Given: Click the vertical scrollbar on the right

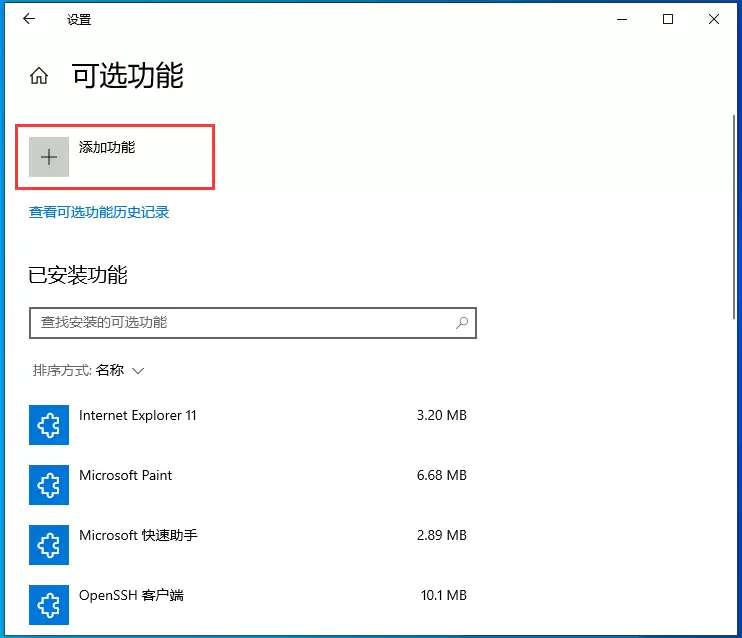Looking at the screenshot, I should pyautogui.click(x=734, y=220).
